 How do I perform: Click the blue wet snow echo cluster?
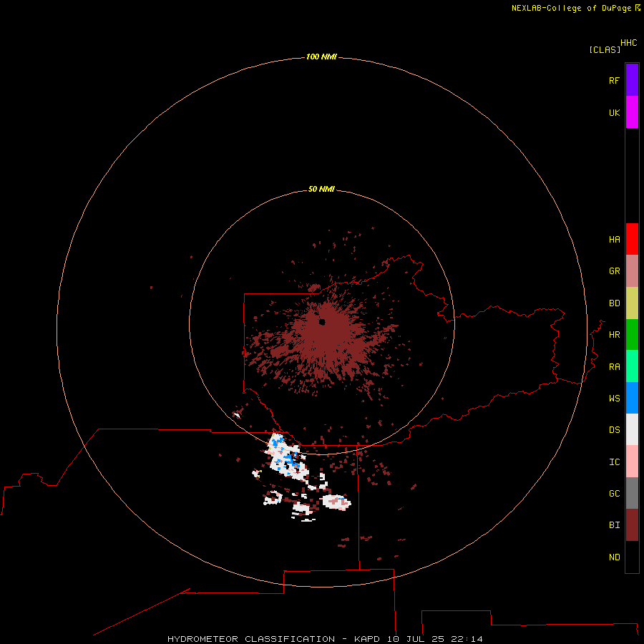click(293, 458)
